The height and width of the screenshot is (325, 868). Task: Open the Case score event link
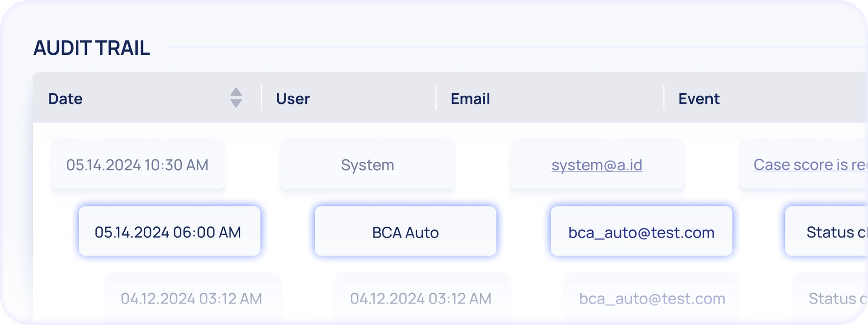tap(809, 165)
